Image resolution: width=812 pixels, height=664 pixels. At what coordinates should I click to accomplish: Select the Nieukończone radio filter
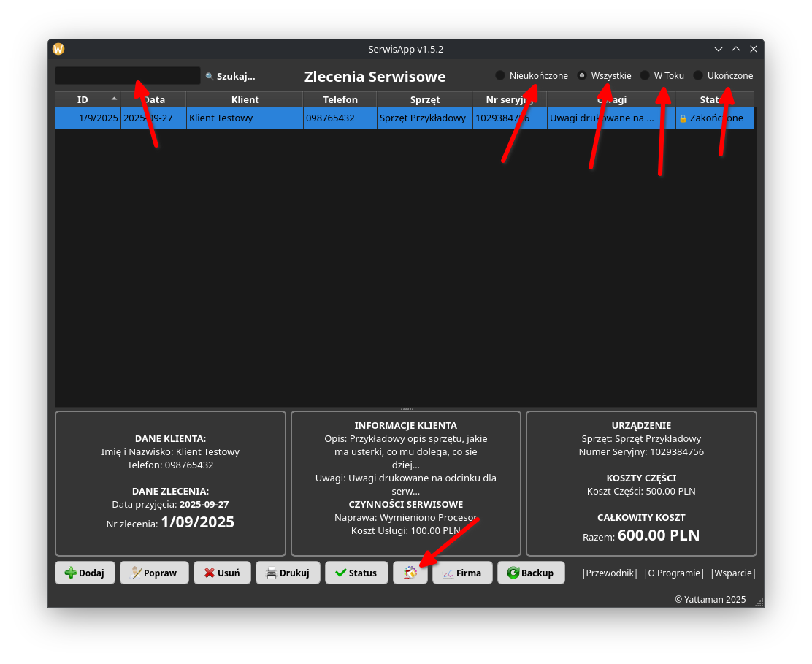500,76
